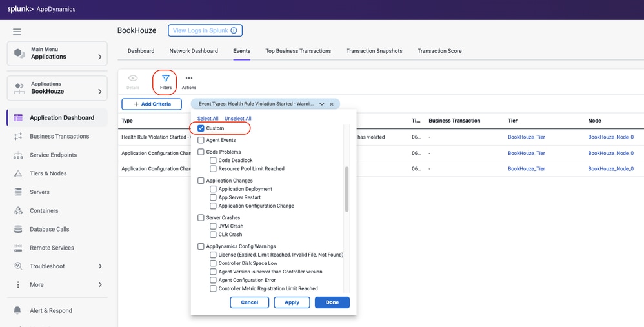Check AppDynamics Config Warnings checkbox
Viewport: 644px width, 327px height.
201,246
